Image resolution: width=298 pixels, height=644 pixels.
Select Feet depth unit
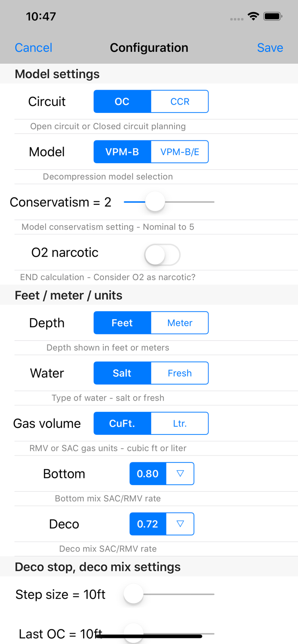coord(122,323)
